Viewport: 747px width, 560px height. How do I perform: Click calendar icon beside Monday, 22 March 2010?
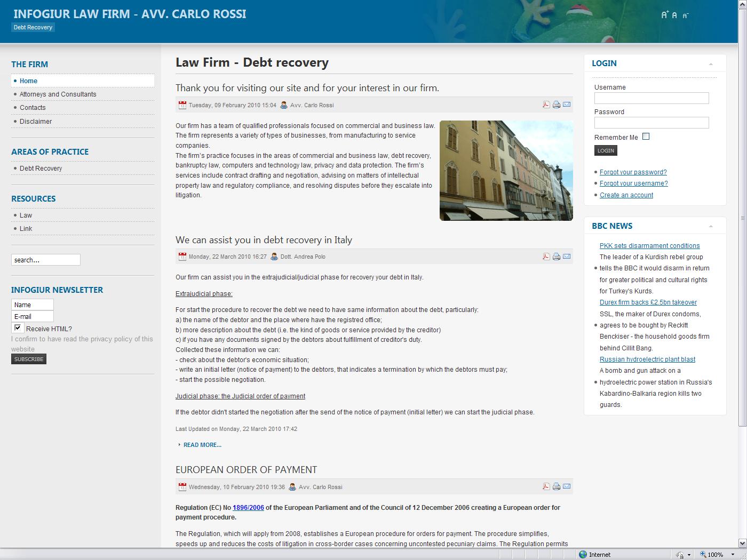(182, 257)
